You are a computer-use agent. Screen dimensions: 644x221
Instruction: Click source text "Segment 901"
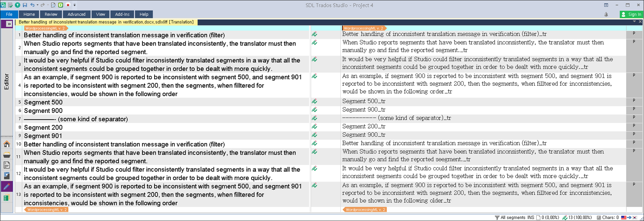point(43,136)
